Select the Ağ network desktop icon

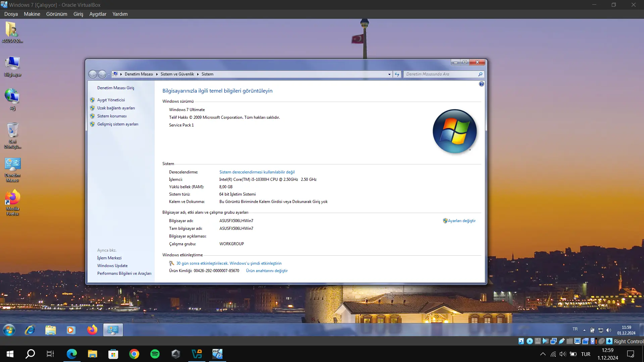pos(12,99)
